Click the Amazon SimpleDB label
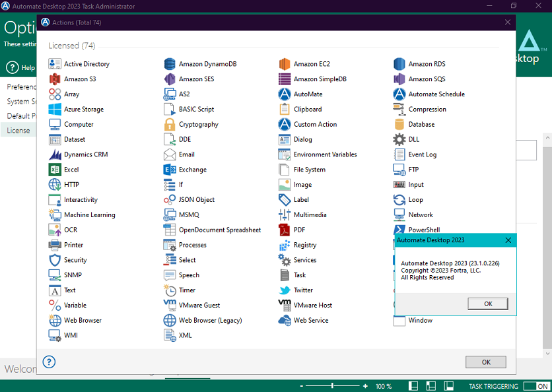Viewport: 552px width, 392px height. point(320,79)
